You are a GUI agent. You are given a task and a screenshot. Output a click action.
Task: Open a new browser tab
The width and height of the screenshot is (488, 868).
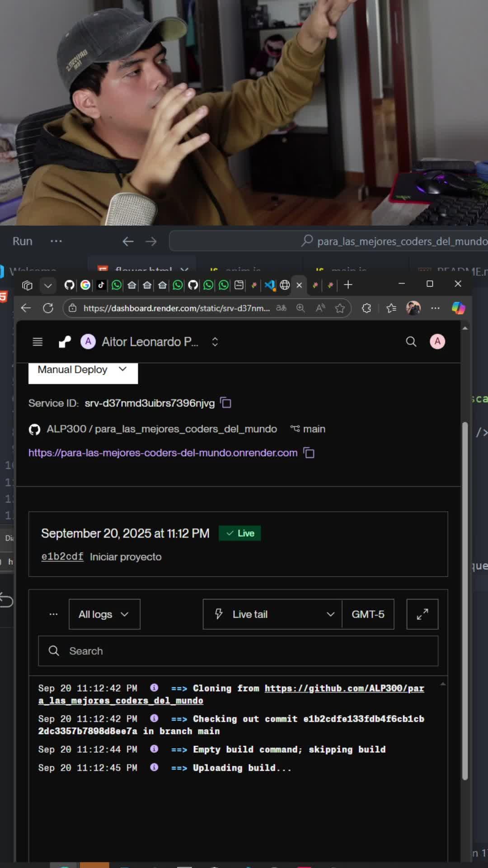(x=348, y=285)
